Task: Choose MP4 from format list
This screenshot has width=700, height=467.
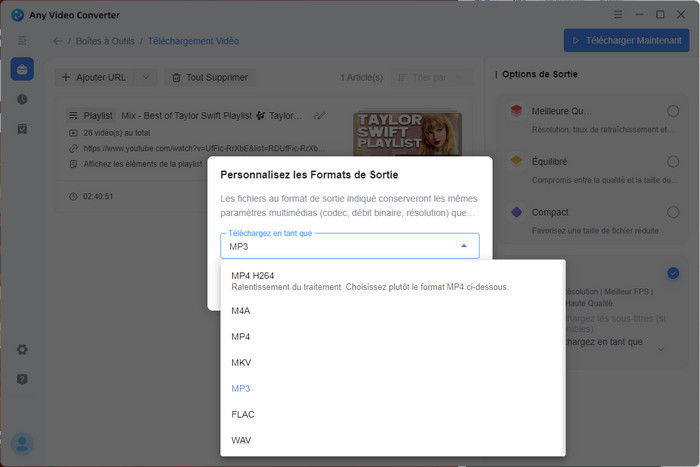Action: click(x=393, y=337)
